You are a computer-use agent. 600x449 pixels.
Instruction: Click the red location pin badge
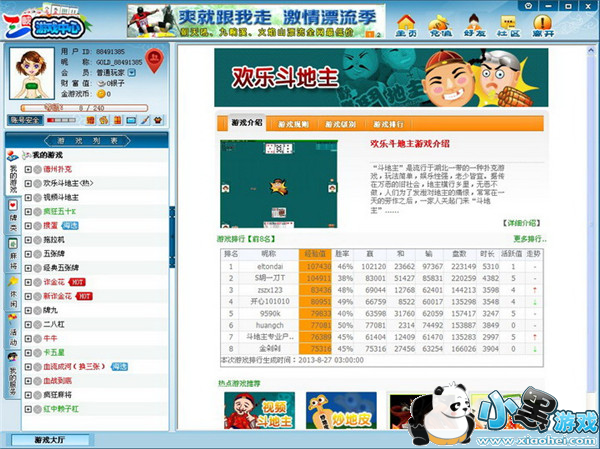coord(155,60)
